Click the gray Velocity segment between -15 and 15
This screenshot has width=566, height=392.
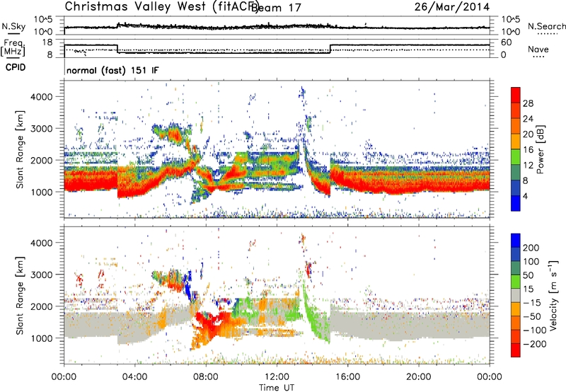(x=516, y=295)
